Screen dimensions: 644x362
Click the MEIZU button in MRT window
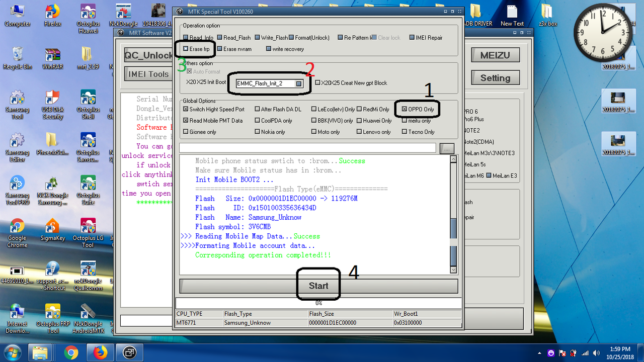click(x=495, y=55)
